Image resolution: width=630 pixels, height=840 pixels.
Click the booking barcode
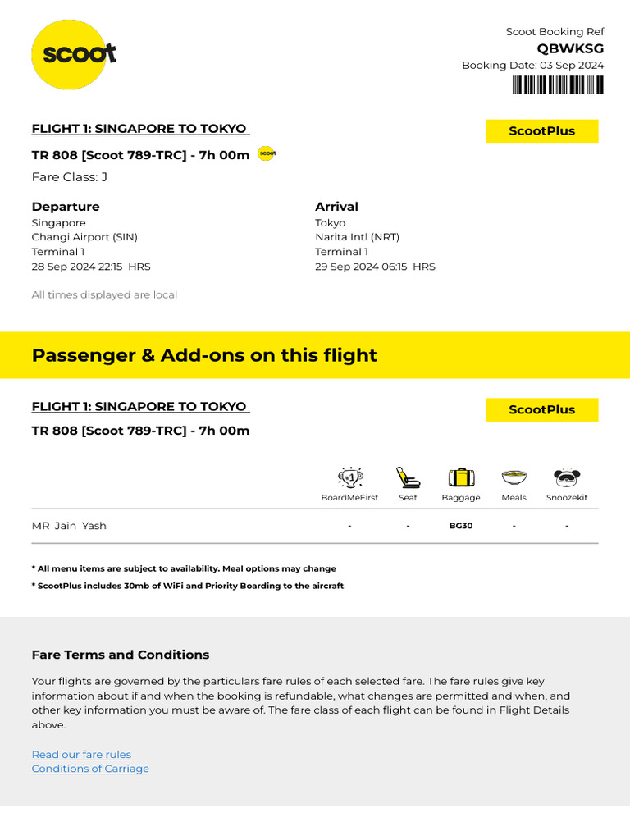pos(558,84)
